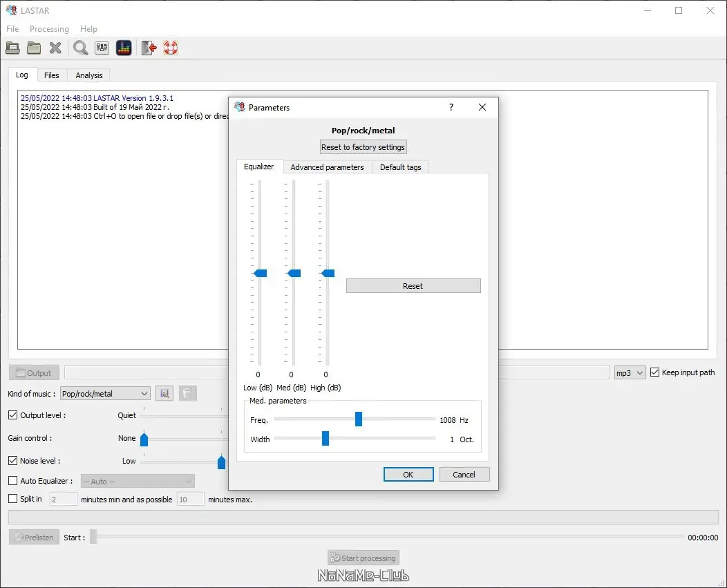Close the Parameters dialog with X

point(482,107)
